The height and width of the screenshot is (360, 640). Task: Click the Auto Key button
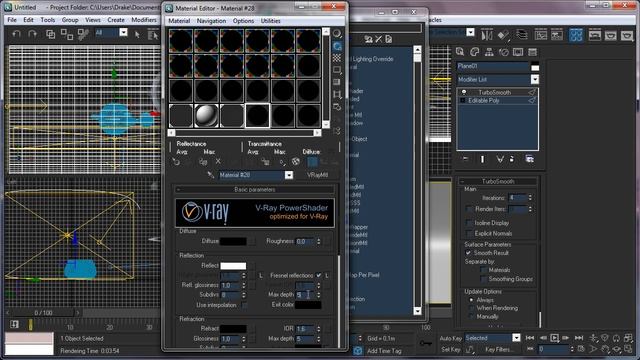click(x=451, y=338)
